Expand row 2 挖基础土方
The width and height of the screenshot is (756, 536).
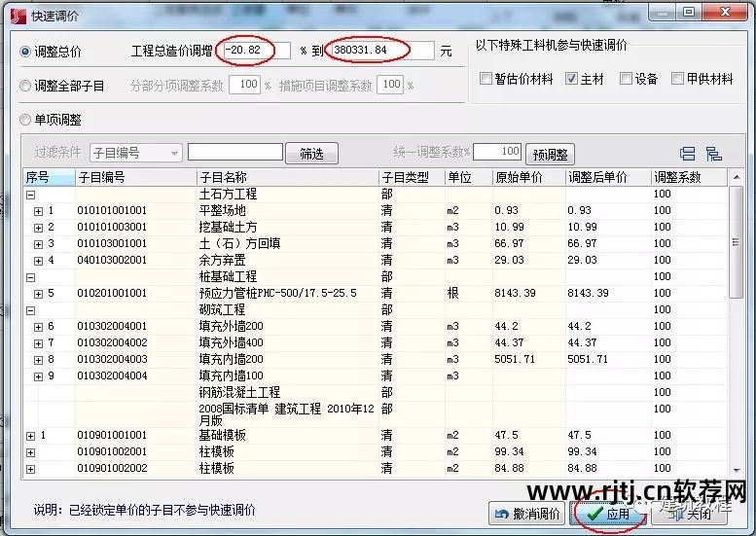[x=39, y=228]
